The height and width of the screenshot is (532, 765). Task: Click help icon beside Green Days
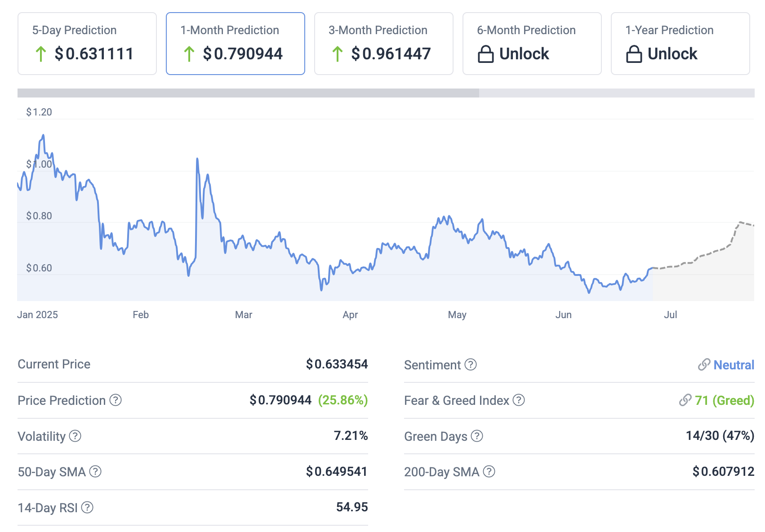[x=477, y=436]
